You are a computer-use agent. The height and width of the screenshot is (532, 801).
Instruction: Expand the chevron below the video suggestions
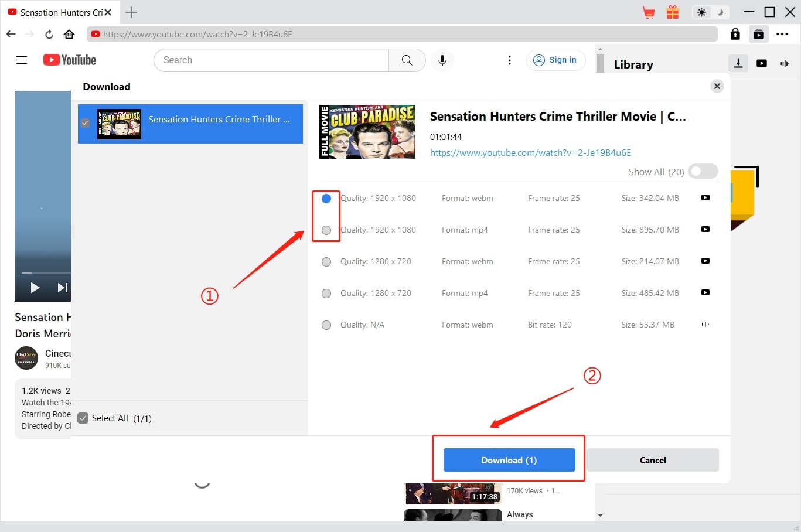click(600, 515)
